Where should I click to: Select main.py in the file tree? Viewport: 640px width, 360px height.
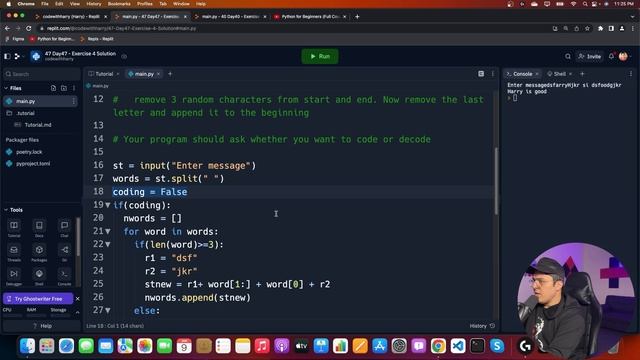40,101
